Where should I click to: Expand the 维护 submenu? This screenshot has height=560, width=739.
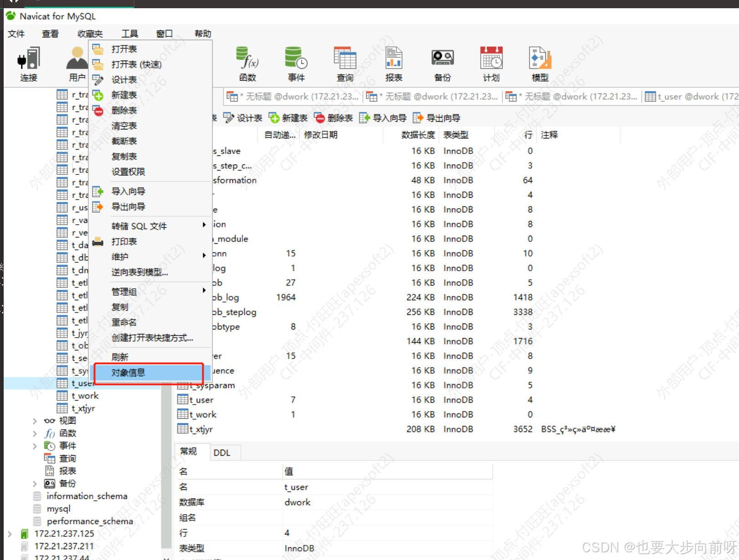pyautogui.click(x=150, y=257)
